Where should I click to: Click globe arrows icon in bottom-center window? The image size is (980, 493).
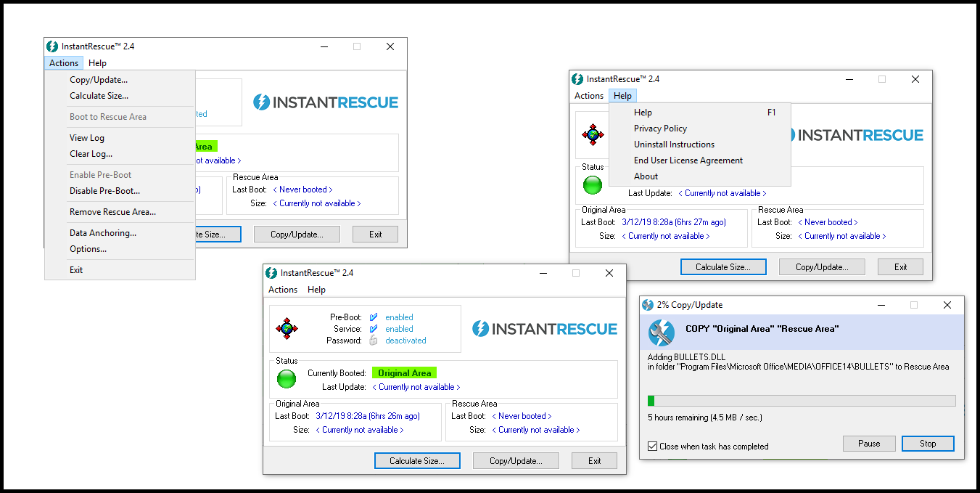[287, 329]
